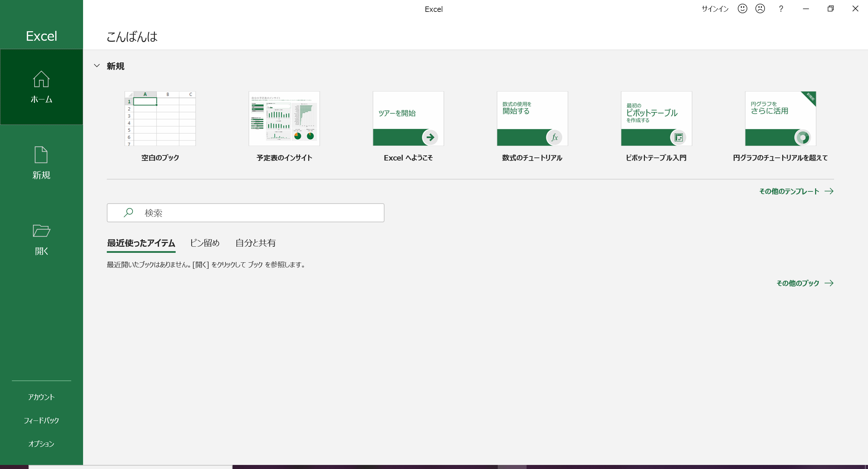Send a frown feedback face icon
The image size is (868, 469).
[760, 9]
